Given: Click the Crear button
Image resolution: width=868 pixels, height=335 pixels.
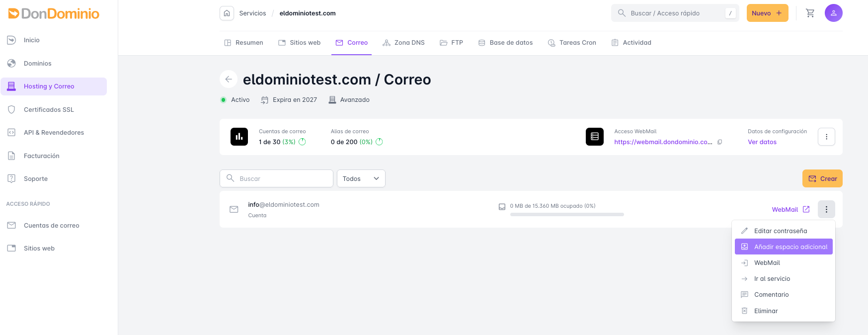Looking at the screenshot, I should [822, 178].
